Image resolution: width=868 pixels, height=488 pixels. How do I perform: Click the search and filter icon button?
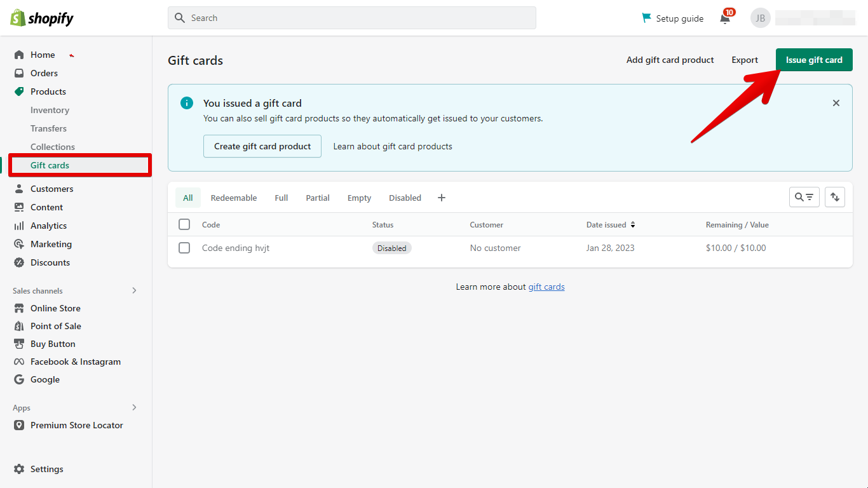(x=804, y=197)
